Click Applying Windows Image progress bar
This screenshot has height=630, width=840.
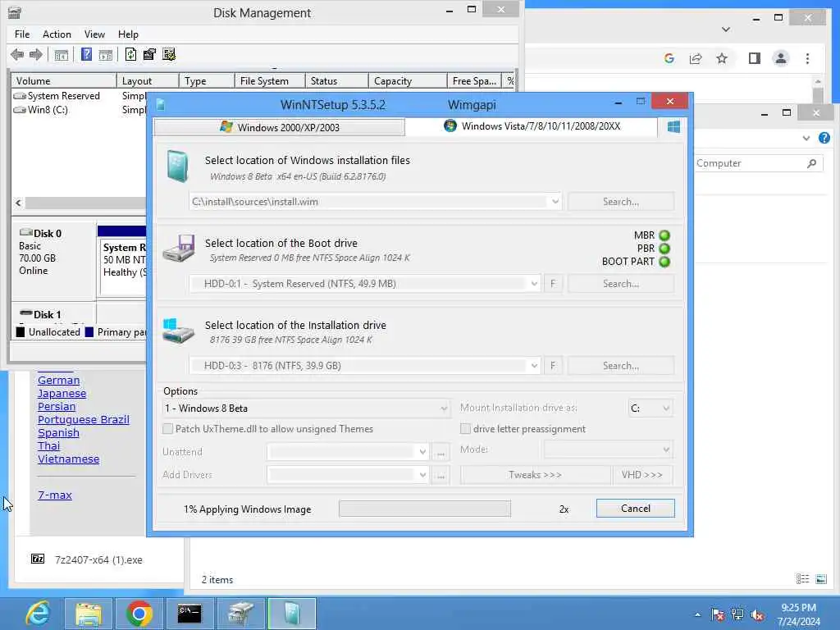tap(425, 509)
